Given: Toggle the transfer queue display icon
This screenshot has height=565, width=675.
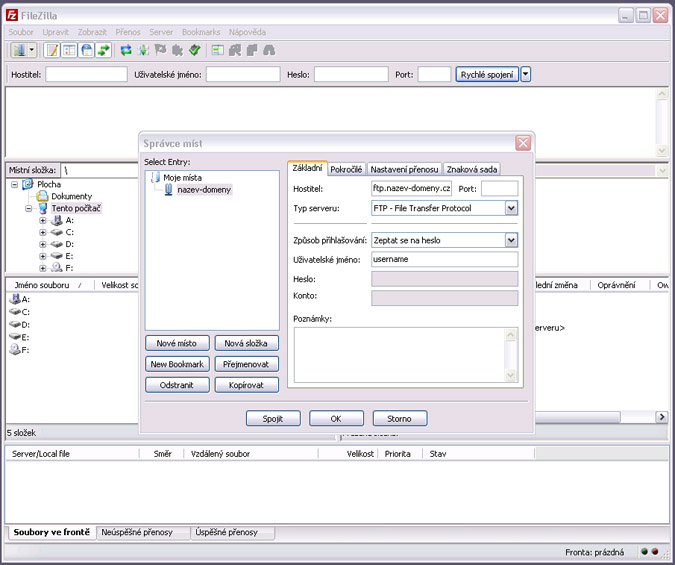Looking at the screenshot, I should pos(103,49).
